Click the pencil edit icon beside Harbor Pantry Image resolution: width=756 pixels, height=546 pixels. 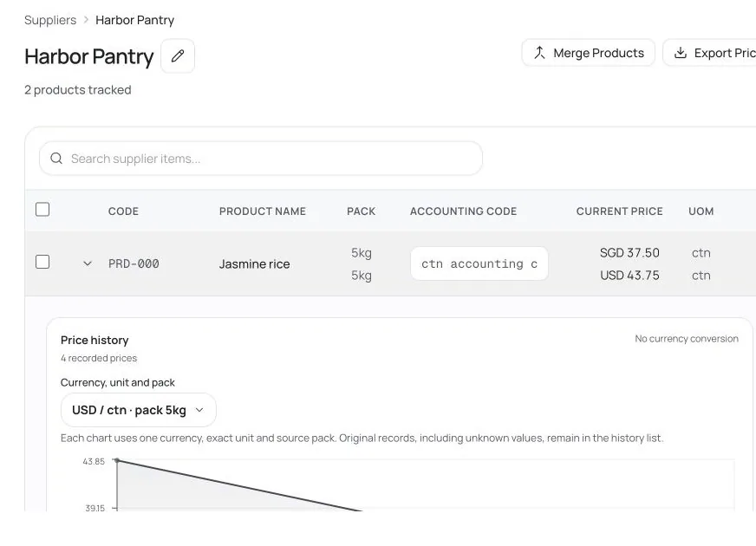(178, 56)
